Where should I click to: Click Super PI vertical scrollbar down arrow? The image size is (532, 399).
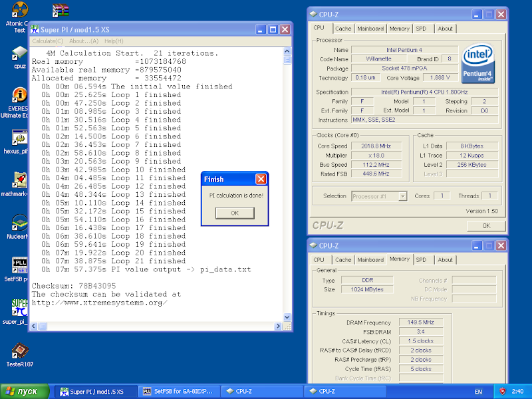point(287,317)
